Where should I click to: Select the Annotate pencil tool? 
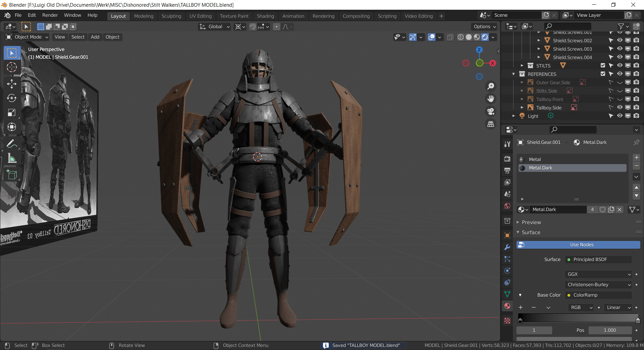12,144
